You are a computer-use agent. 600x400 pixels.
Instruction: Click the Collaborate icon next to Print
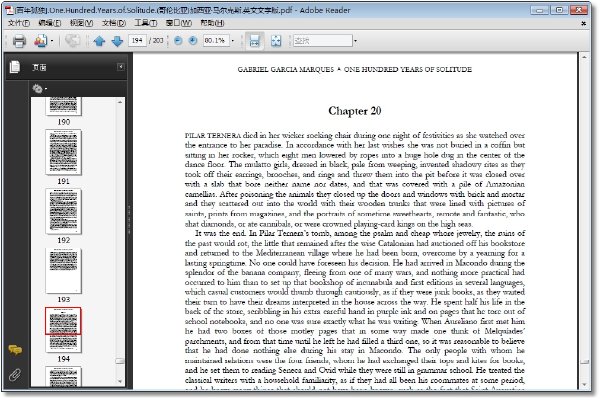pyautogui.click(x=41, y=41)
